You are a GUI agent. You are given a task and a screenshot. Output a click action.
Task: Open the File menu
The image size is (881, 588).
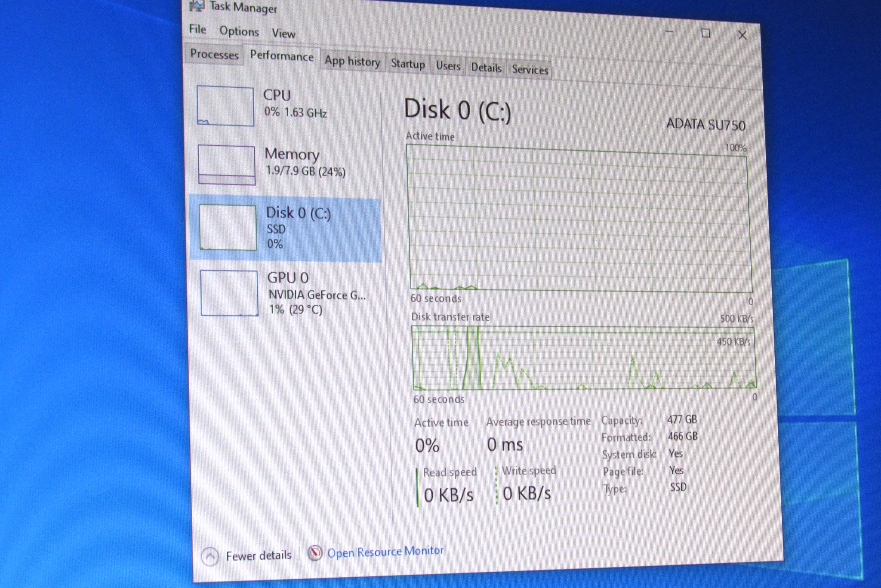(197, 29)
